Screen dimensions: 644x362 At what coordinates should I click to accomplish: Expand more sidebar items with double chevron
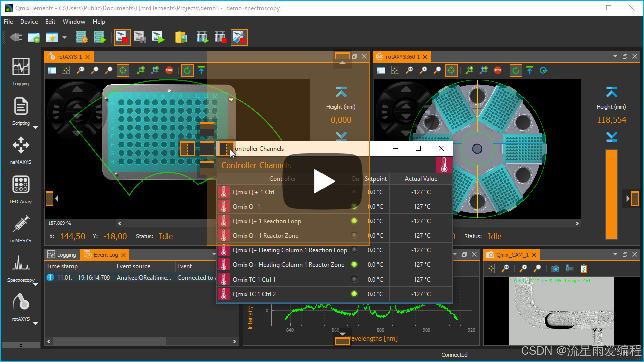pyautogui.click(x=21, y=345)
